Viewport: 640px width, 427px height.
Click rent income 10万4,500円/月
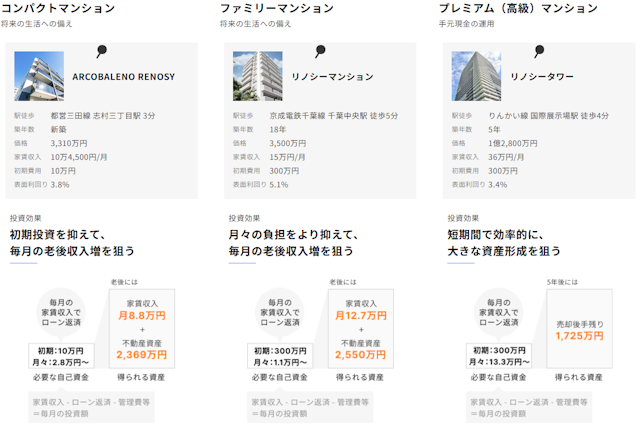pos(79,157)
